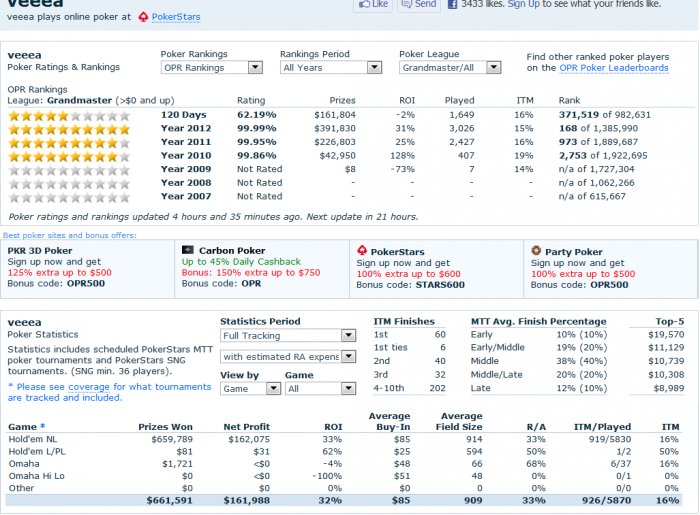Expand the estimated RA expenses dropdown
The height and width of the screenshot is (515, 700).
[288, 357]
